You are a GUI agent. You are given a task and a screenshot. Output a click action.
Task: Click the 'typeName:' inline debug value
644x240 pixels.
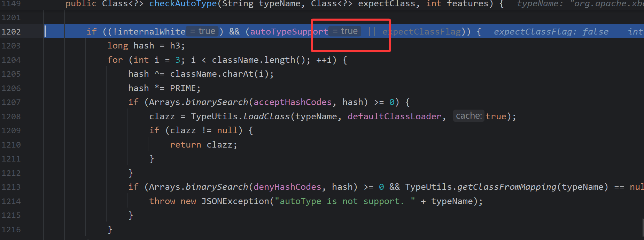(x=540, y=4)
